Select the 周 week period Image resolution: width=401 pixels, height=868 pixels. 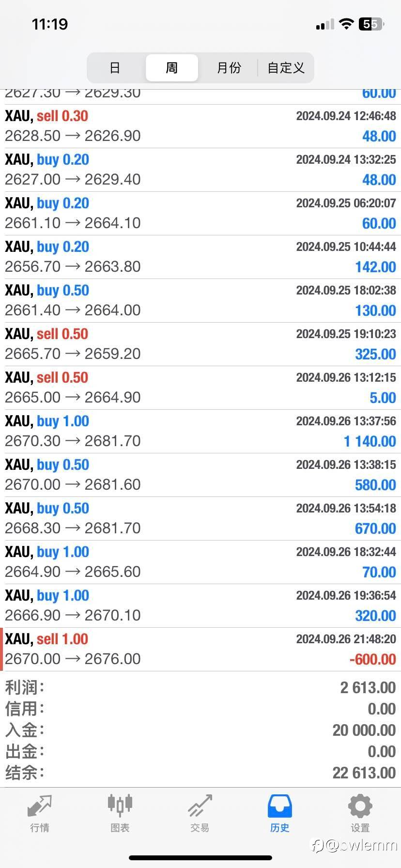pos(172,68)
